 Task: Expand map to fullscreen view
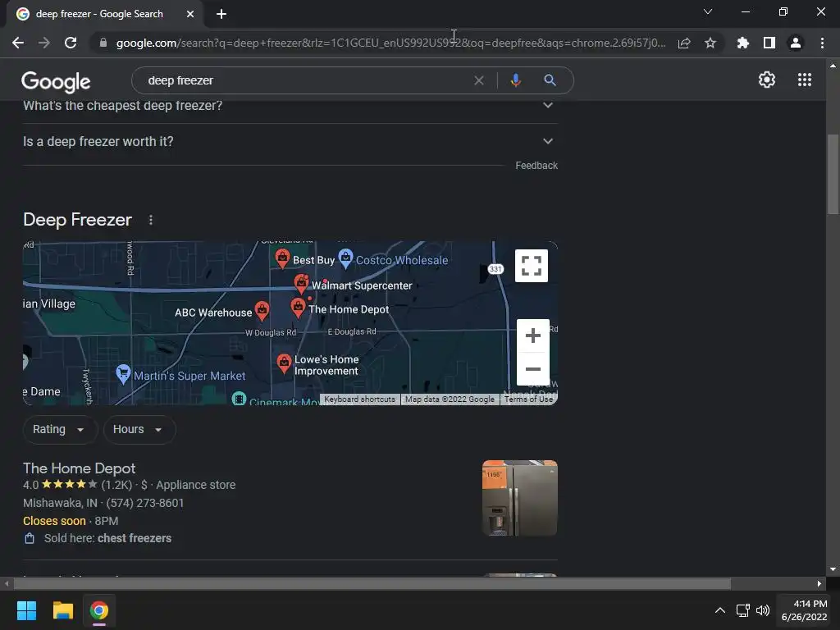(532, 266)
